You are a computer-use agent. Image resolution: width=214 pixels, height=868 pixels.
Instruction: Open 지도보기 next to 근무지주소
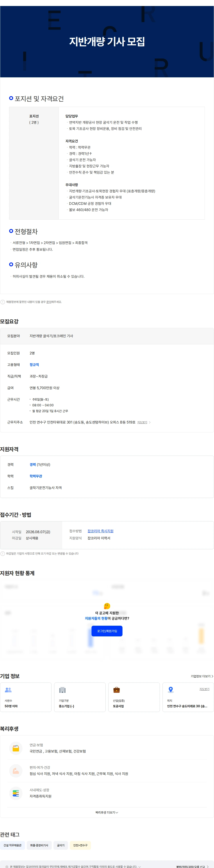142,422
